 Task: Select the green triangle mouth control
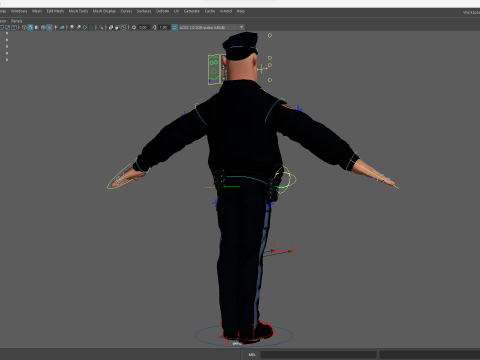click(x=214, y=71)
